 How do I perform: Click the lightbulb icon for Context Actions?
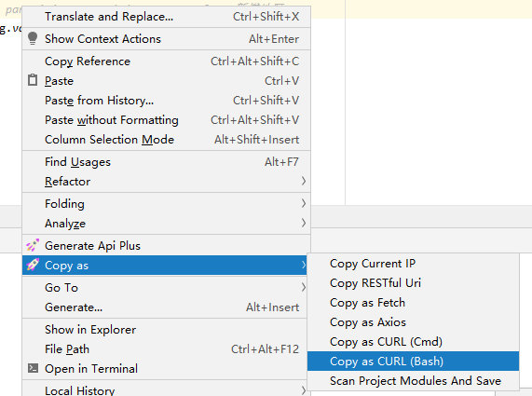click(33, 38)
